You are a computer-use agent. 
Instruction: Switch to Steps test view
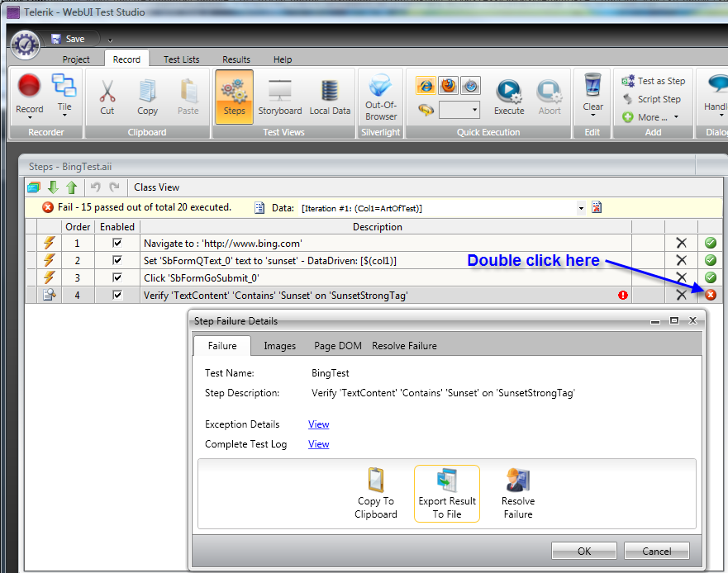pyautogui.click(x=234, y=97)
